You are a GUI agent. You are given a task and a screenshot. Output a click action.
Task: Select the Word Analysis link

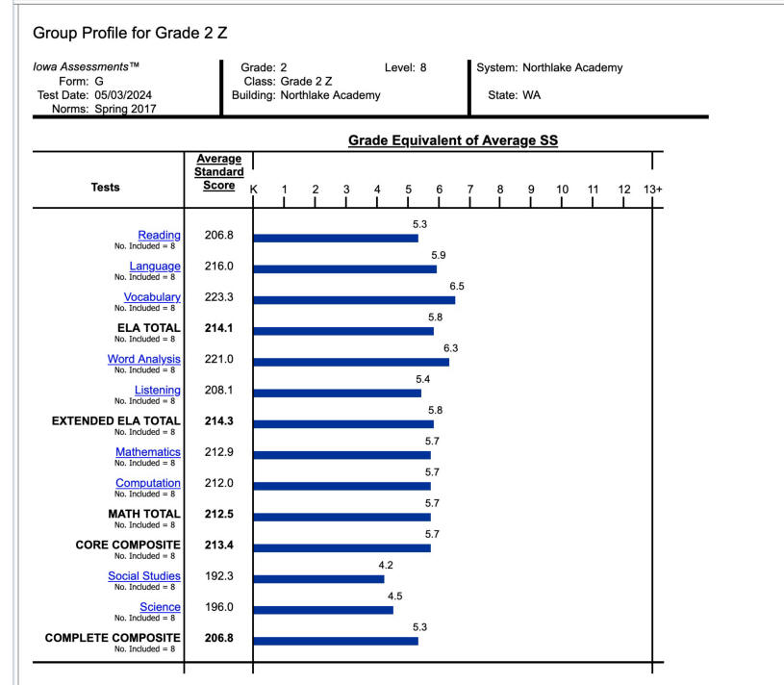143,359
